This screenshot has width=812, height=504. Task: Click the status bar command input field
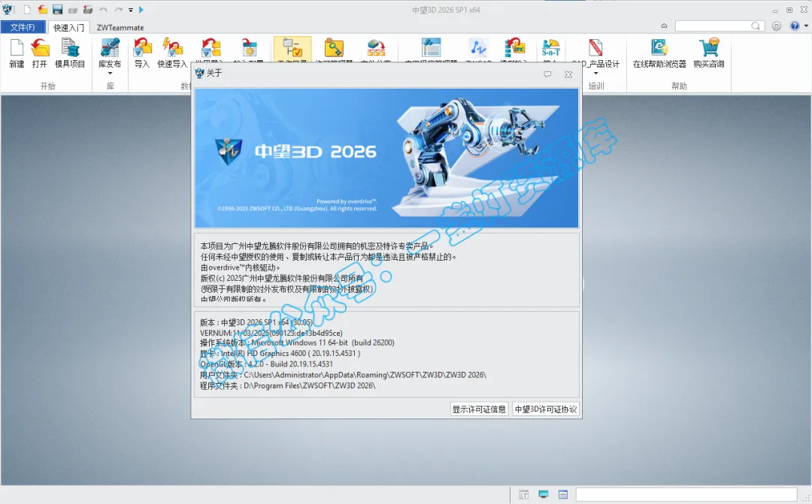(686, 495)
